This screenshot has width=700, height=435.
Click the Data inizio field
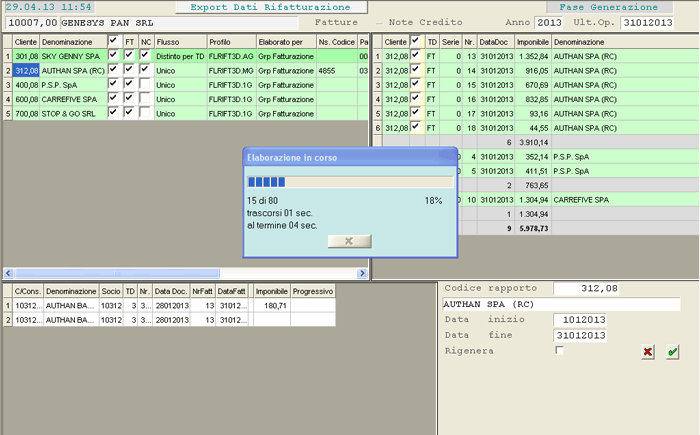(580, 320)
